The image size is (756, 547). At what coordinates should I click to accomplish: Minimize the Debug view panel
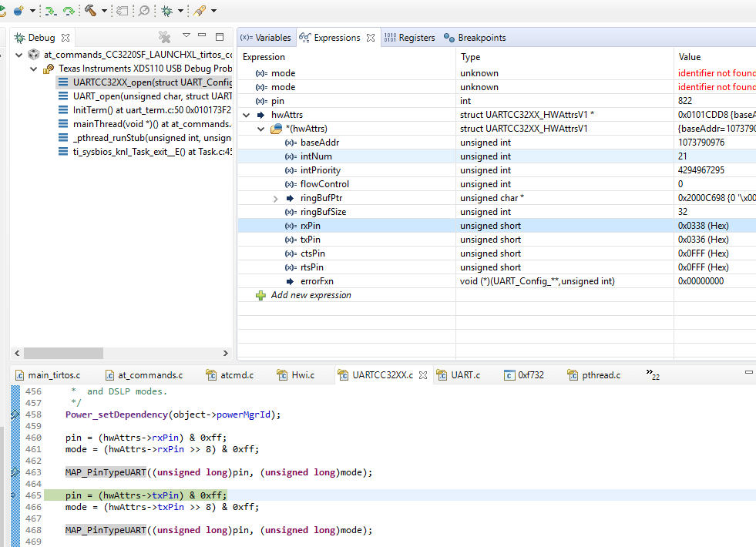[x=203, y=36]
